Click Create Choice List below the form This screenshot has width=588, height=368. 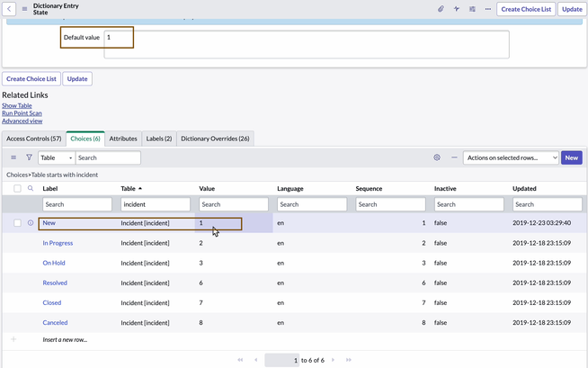[31, 79]
